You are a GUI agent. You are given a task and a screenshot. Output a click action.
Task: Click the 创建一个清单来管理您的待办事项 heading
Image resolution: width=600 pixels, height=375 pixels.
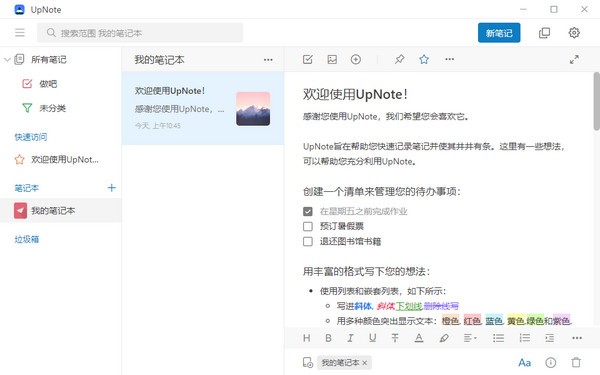[382, 191]
